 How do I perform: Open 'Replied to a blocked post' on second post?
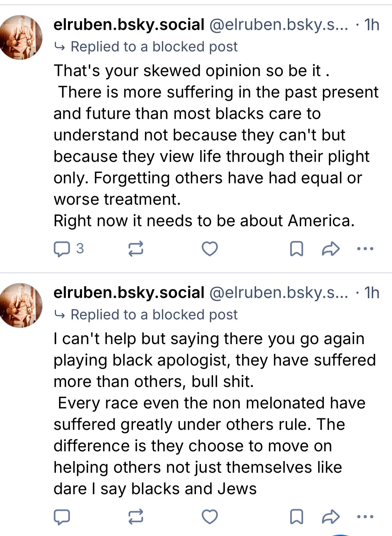click(154, 315)
